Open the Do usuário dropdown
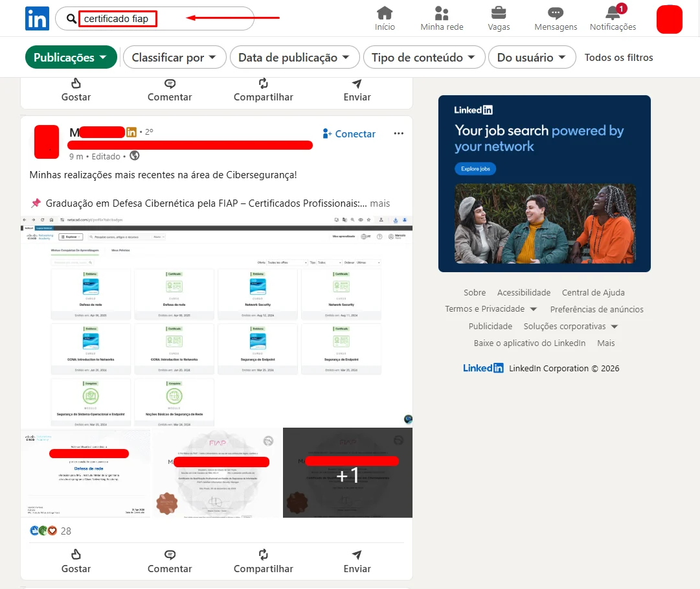Viewport: 700px width, 589px height. 532,58
